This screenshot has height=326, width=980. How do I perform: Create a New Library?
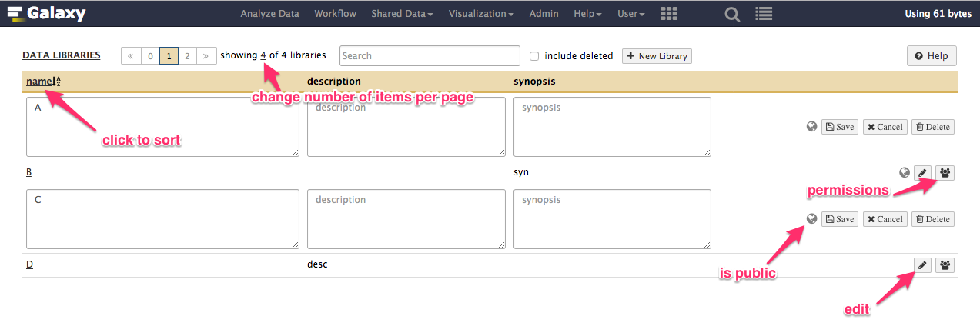(x=657, y=56)
